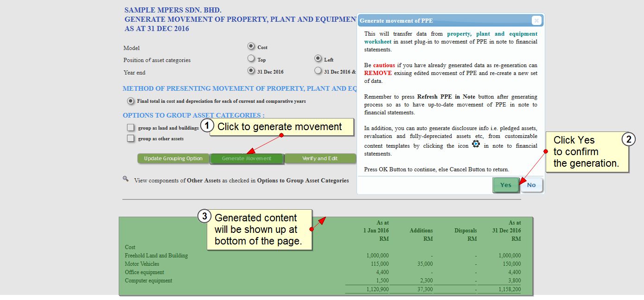The height and width of the screenshot is (300, 644).
Task: Choose Left for position of asset categories
Action: [x=318, y=59]
